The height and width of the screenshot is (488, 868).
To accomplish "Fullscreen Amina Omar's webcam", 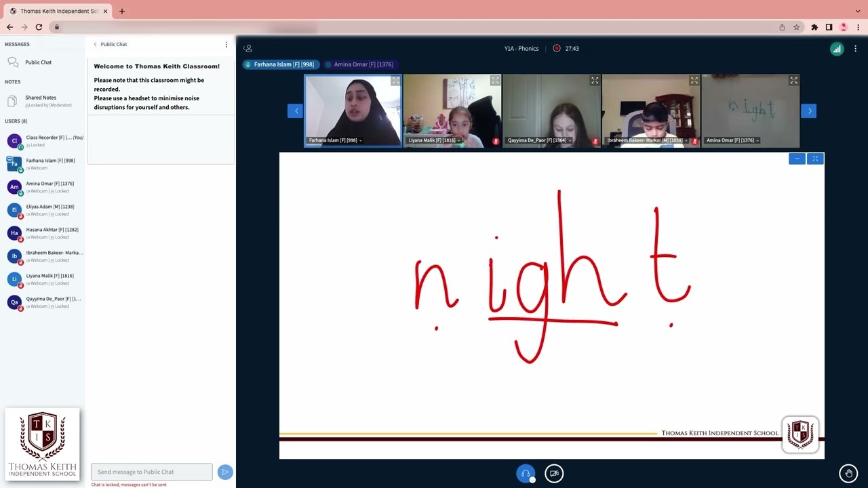I will 793,81.
